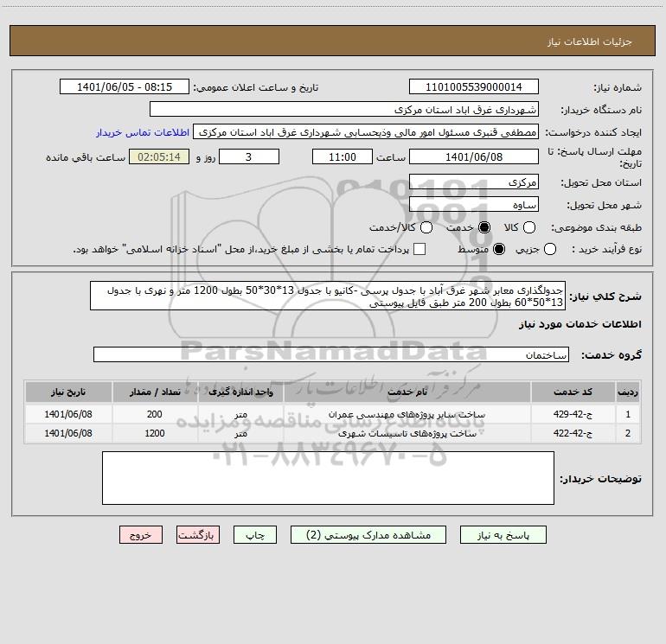Viewport: 666px width, 644px height.
Task: Click the تعداد / مقدار column header
Action: (x=155, y=392)
